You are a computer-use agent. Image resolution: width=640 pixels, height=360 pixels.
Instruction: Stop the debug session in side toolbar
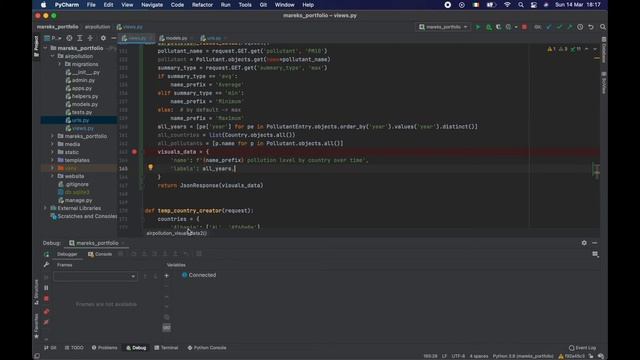46,298
